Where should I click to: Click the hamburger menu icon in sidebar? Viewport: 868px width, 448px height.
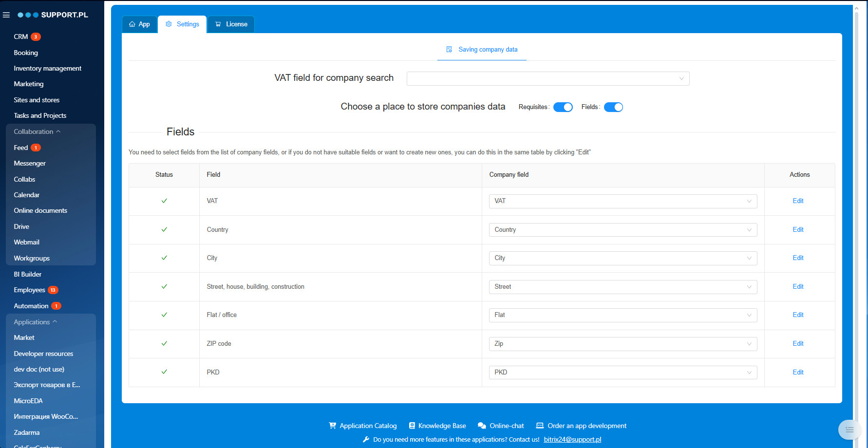click(x=6, y=15)
